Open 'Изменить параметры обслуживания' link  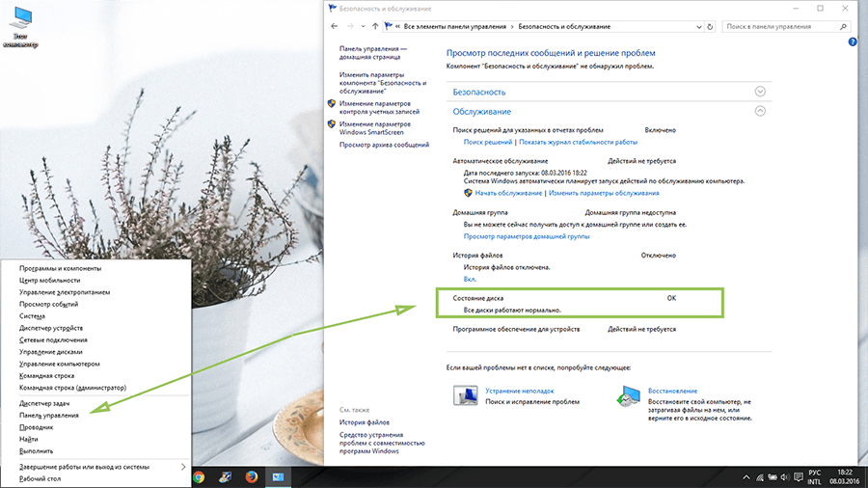604,193
